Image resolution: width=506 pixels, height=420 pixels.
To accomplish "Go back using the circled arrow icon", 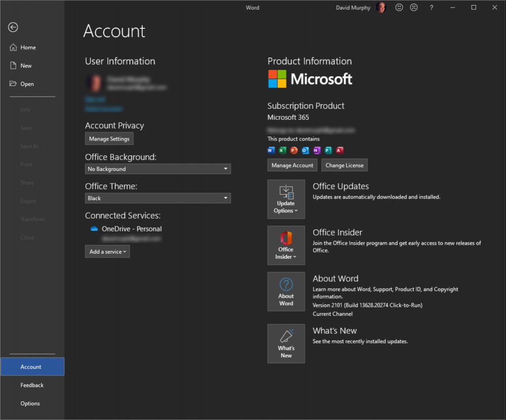I will click(13, 27).
